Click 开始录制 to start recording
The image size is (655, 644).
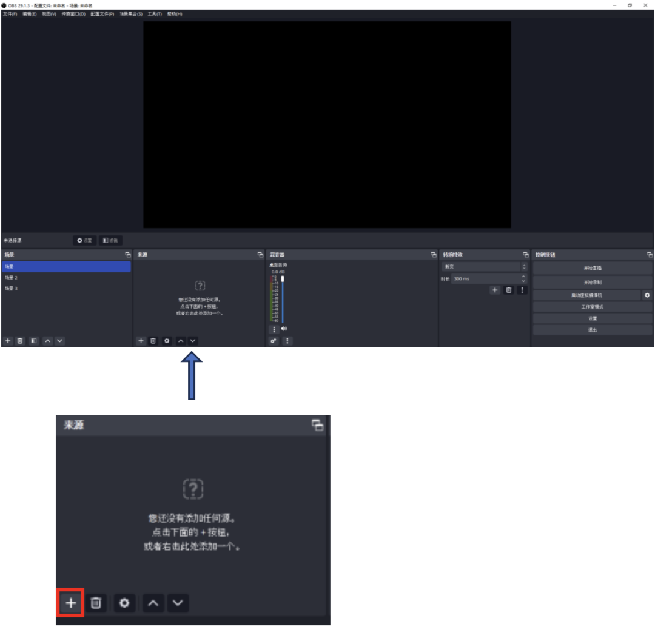point(593,282)
